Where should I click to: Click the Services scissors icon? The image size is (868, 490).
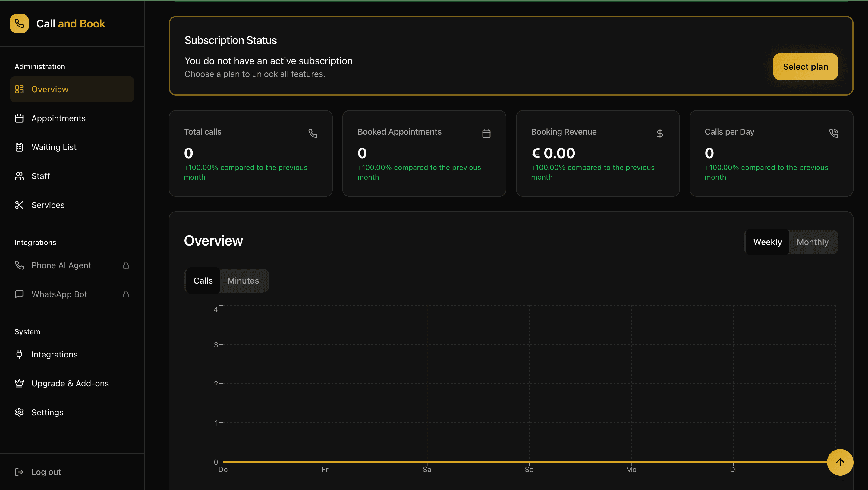pyautogui.click(x=19, y=205)
